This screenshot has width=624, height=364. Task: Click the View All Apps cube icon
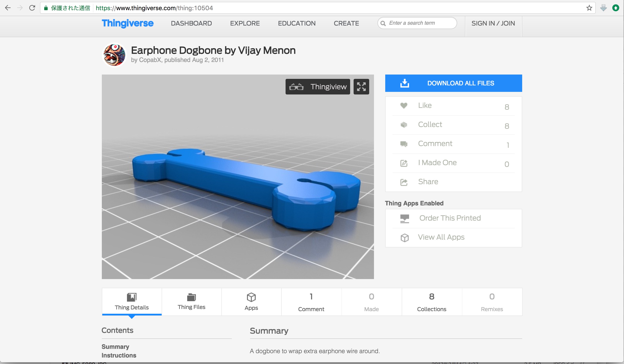coord(404,238)
